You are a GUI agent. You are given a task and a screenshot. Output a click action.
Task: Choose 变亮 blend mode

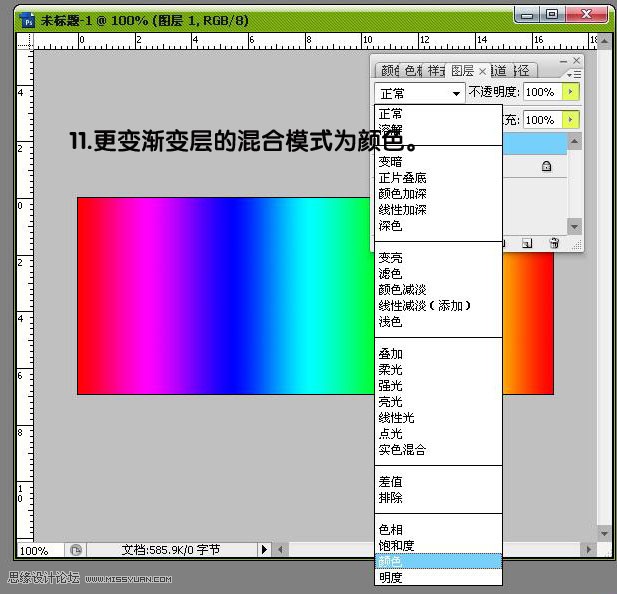coord(438,258)
